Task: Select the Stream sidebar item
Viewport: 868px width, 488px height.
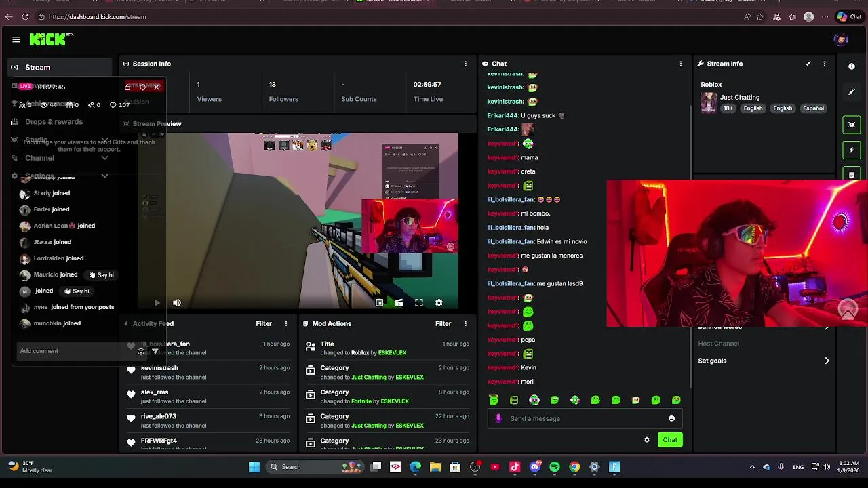Action: tap(61, 68)
